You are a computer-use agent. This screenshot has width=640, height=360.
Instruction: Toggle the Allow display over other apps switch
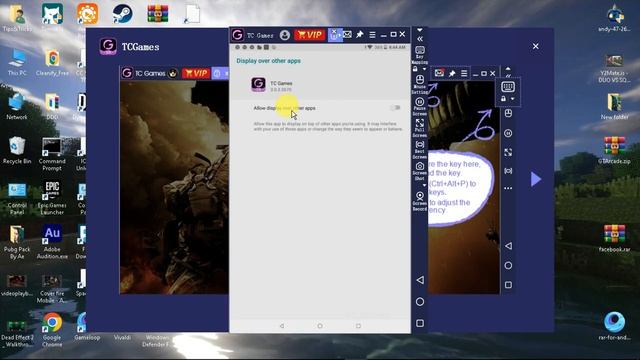click(395, 108)
